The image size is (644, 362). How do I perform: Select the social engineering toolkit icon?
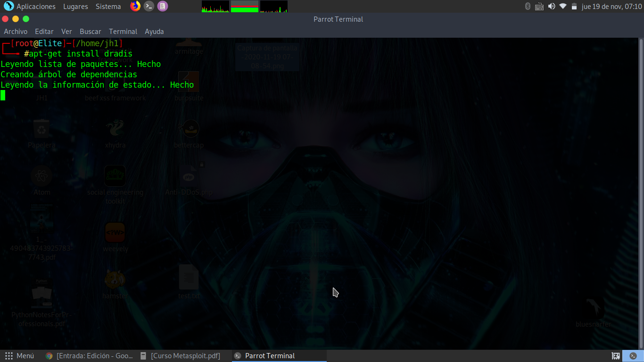coord(115,185)
